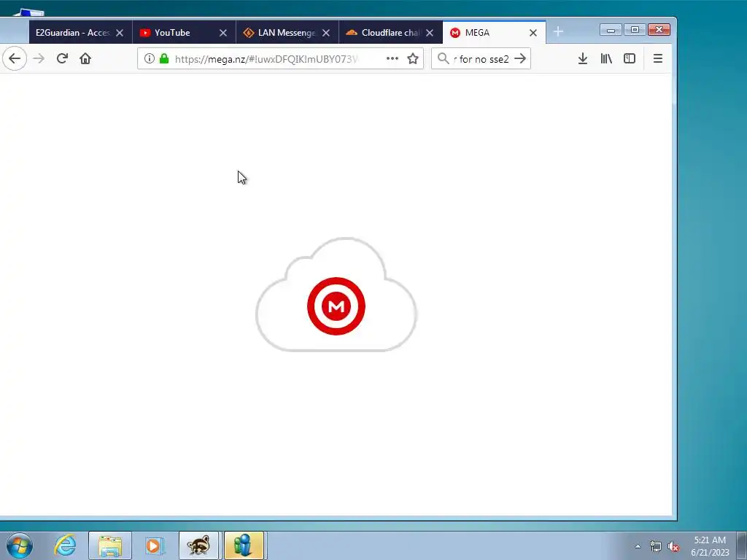Switch to the LAN Messenger tab

pyautogui.click(x=286, y=32)
